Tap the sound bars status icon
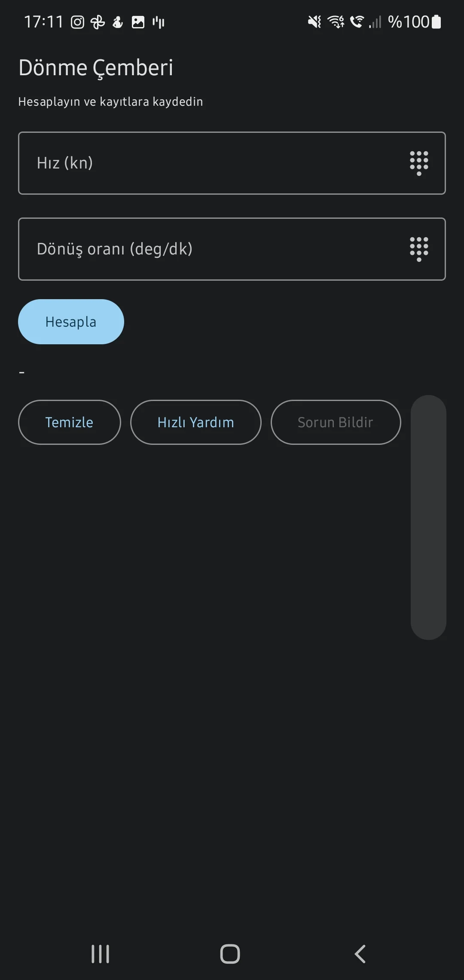 click(159, 22)
